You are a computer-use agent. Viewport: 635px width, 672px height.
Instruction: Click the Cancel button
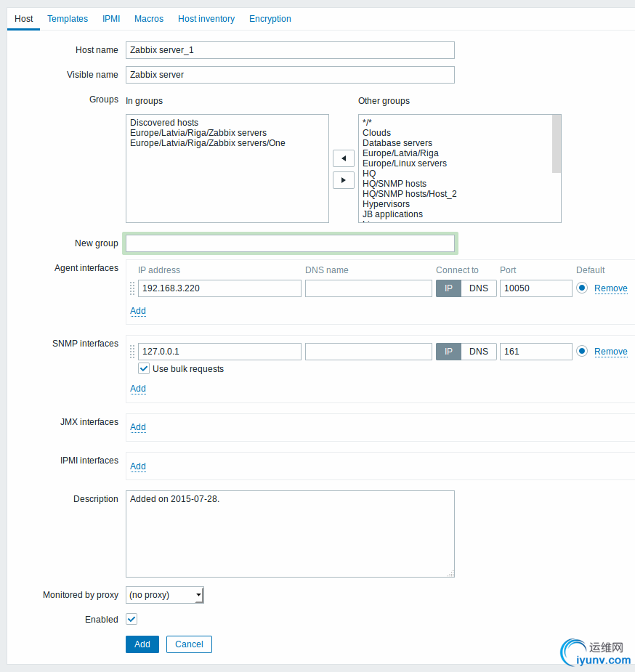189,644
